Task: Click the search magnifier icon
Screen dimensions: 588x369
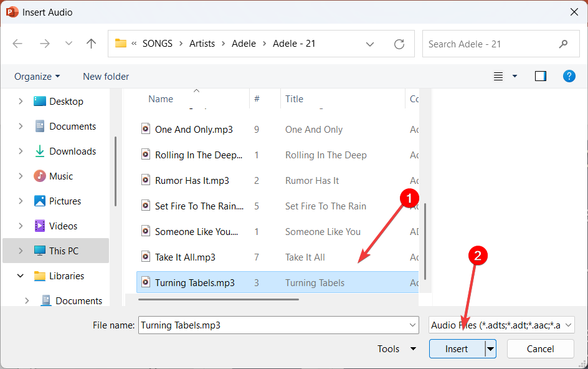Action: 563,44
